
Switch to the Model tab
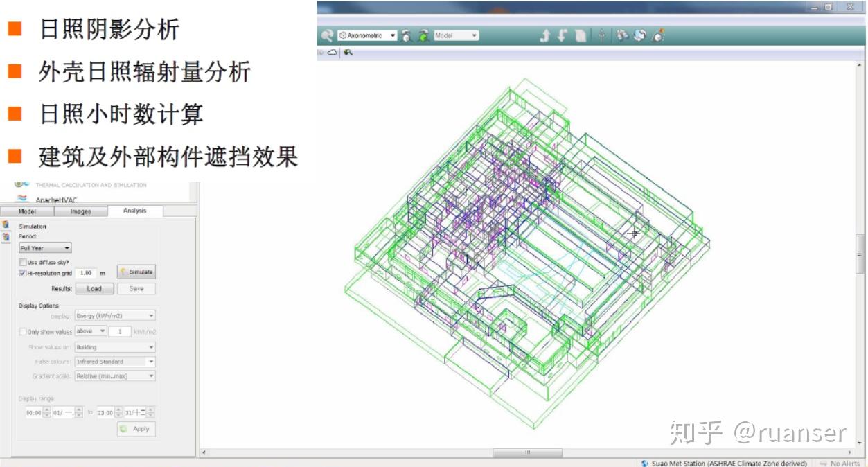pyautogui.click(x=28, y=211)
